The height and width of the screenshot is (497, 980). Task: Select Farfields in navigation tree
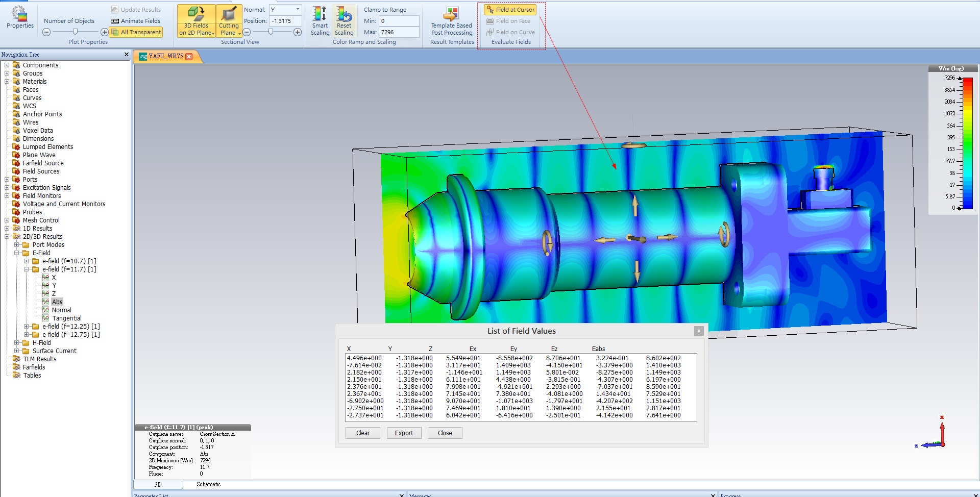coord(34,367)
